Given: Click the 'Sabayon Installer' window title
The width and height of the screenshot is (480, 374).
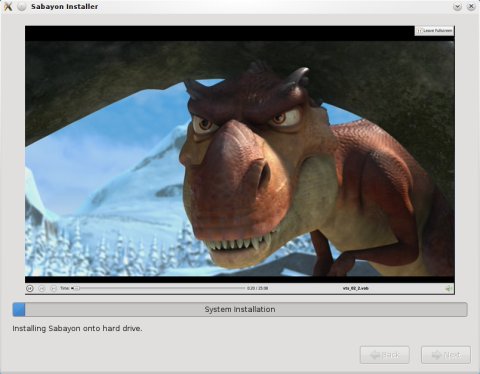Looking at the screenshot, I should coord(65,6).
